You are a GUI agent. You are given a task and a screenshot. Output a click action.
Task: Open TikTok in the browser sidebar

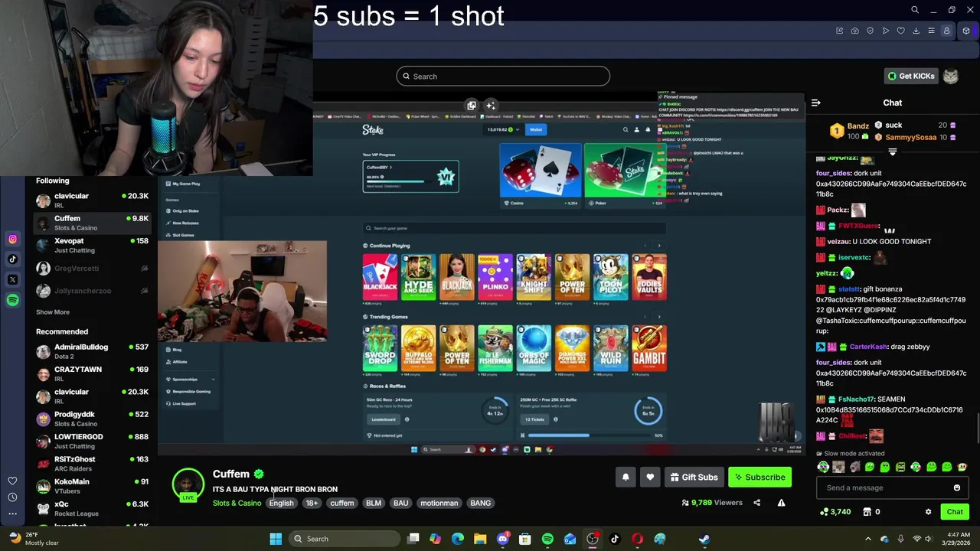(13, 259)
